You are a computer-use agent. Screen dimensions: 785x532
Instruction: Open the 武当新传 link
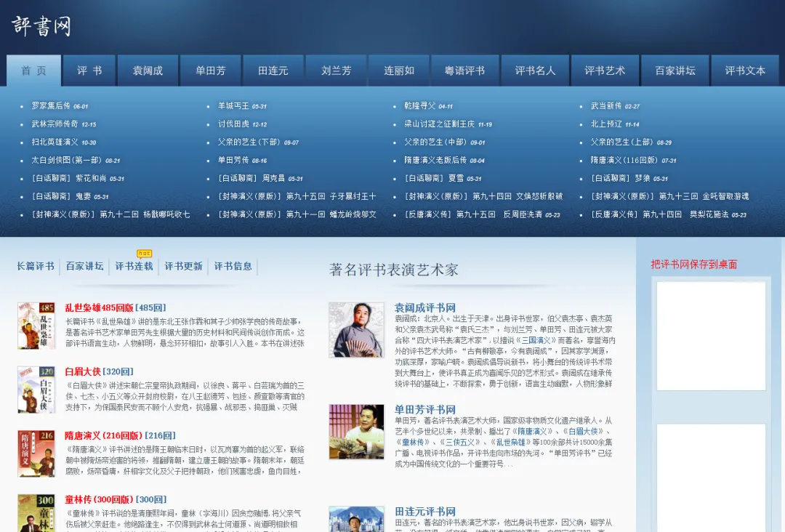tap(606, 105)
